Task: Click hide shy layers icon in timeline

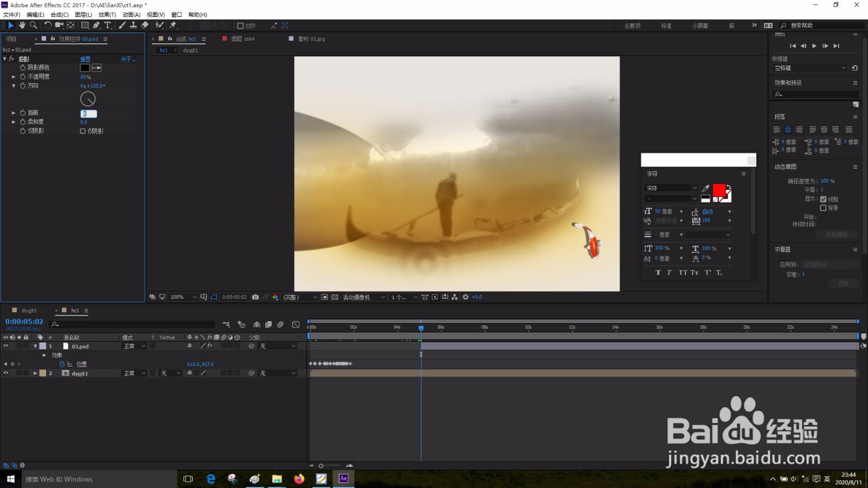Action: (x=257, y=324)
